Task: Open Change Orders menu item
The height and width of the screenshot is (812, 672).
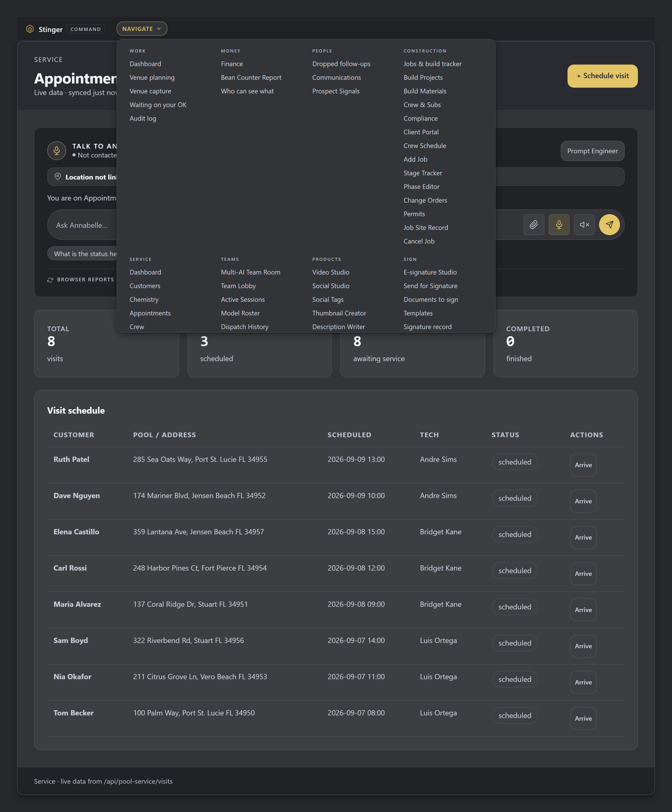Action: coord(425,200)
